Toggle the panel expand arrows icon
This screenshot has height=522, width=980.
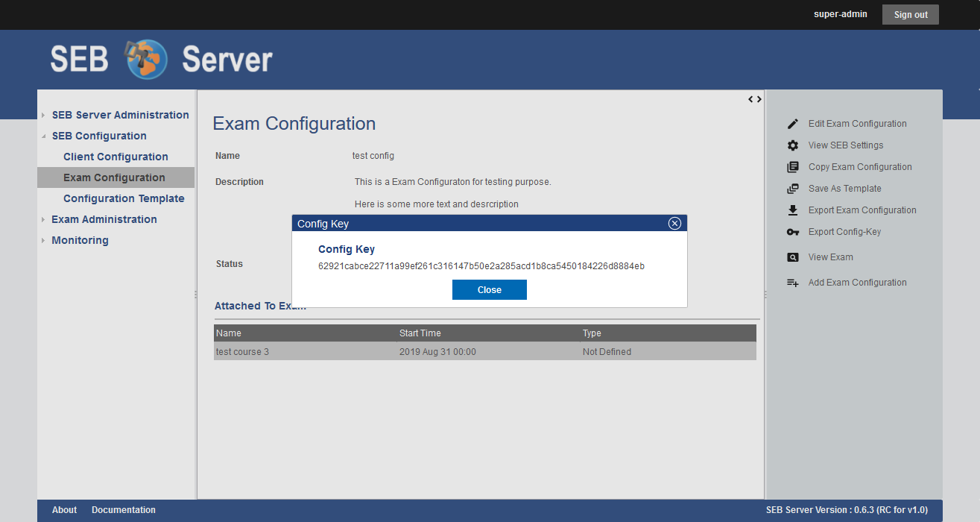(755, 99)
